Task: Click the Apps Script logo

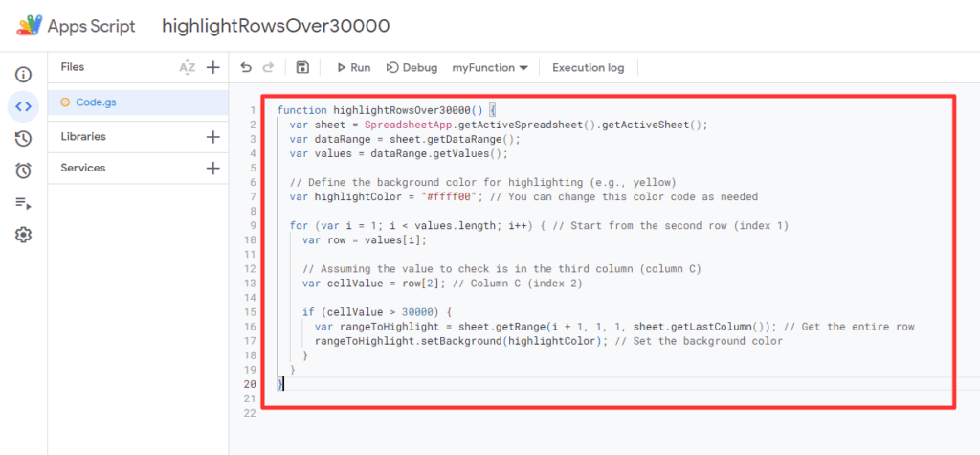Action: [x=31, y=26]
